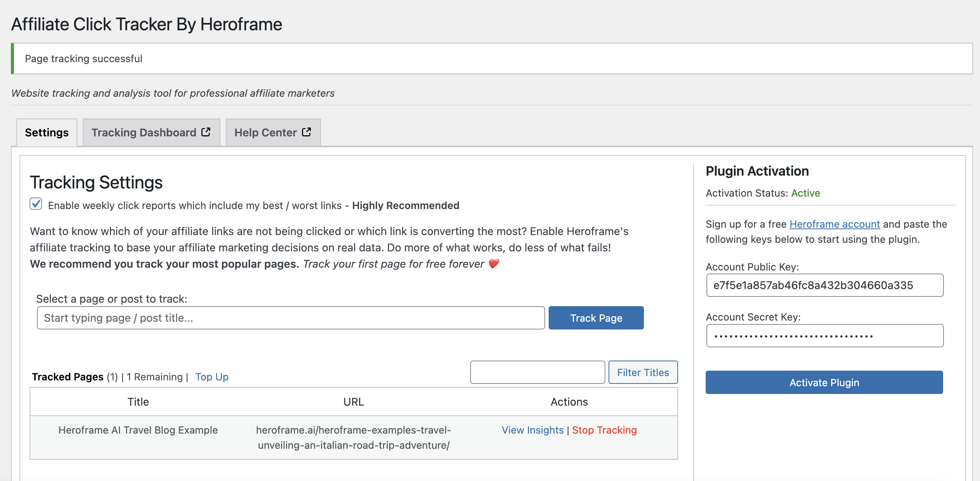Click the URL column header
Image resolution: width=980 pixels, height=481 pixels.
point(354,402)
